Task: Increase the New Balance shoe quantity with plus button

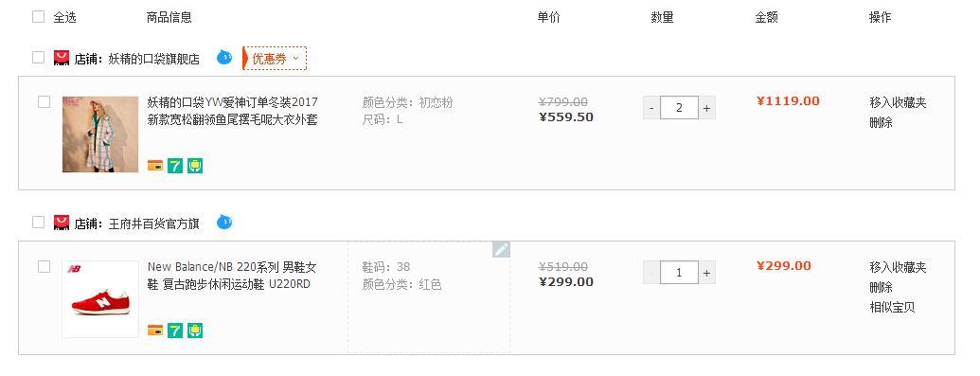Action: (x=707, y=272)
